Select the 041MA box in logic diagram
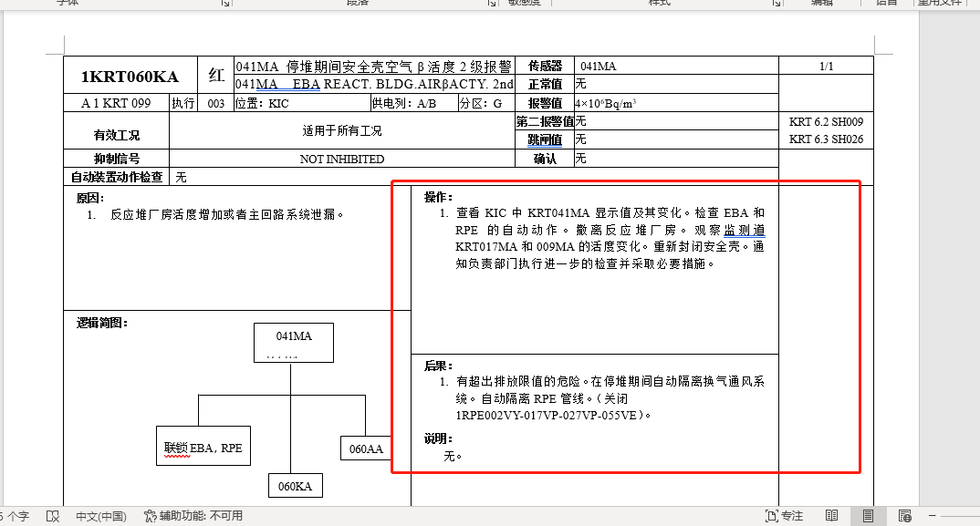Viewport: 980px width, 526px height. [293, 342]
